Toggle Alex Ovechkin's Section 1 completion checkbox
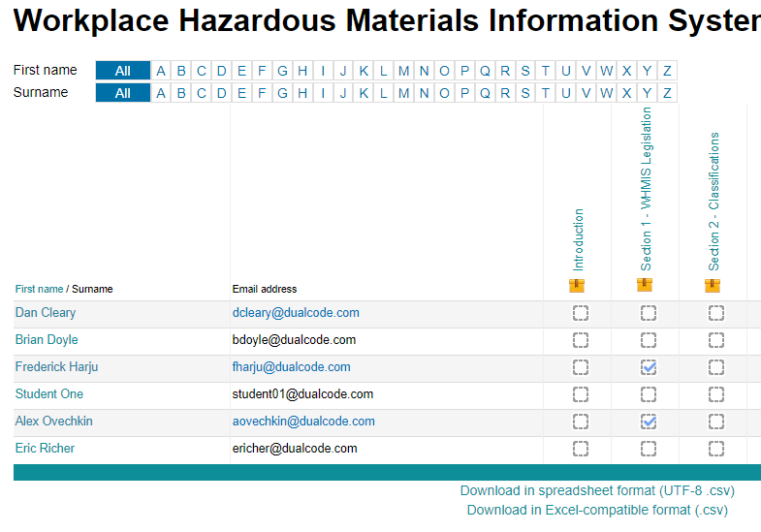Image resolution: width=761 pixels, height=532 pixels. click(x=649, y=422)
